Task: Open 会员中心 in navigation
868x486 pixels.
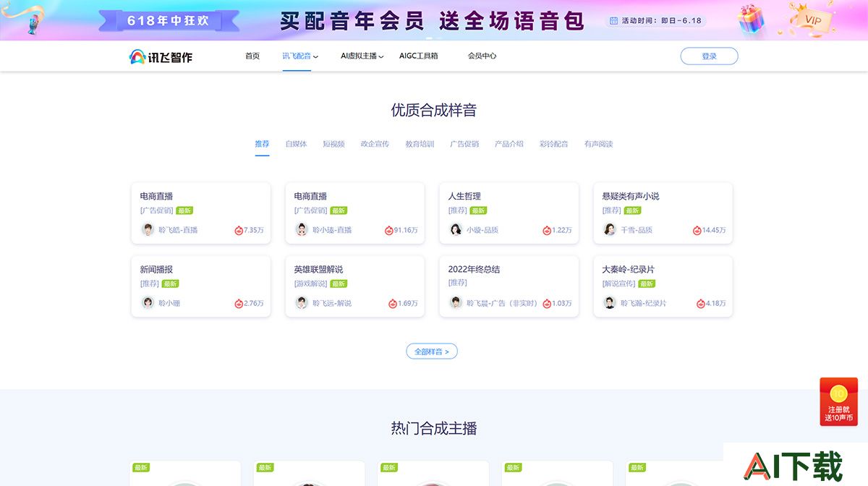Action: pyautogui.click(x=482, y=56)
